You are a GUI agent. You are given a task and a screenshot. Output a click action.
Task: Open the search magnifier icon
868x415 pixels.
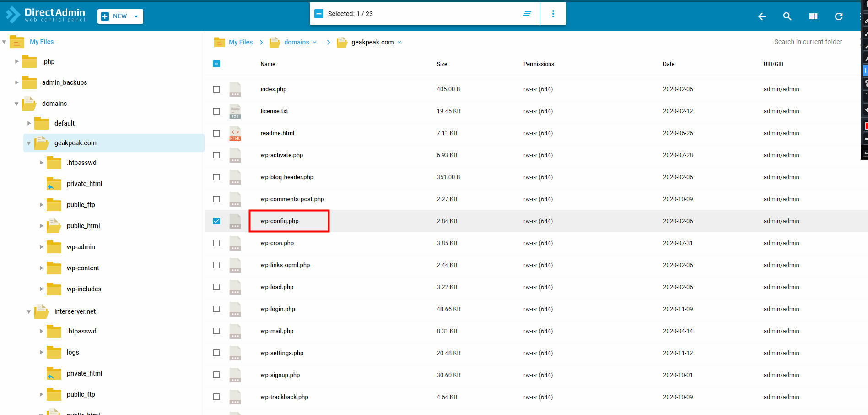(x=787, y=16)
